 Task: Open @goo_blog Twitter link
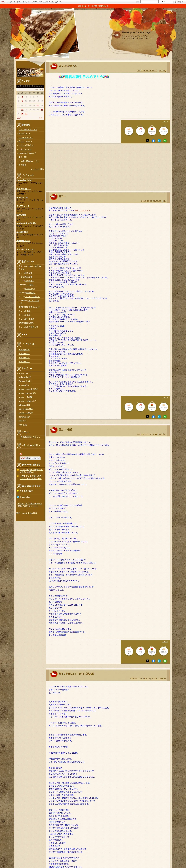tap(25, 497)
